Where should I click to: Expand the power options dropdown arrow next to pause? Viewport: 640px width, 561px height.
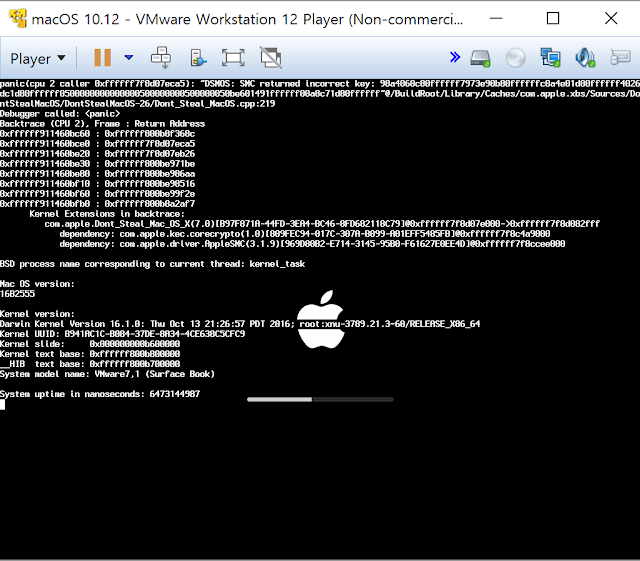tap(129, 58)
